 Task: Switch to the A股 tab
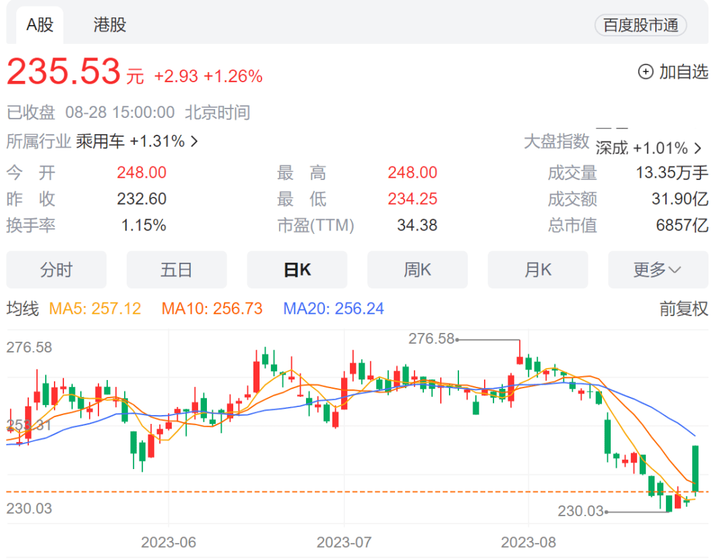[40, 26]
